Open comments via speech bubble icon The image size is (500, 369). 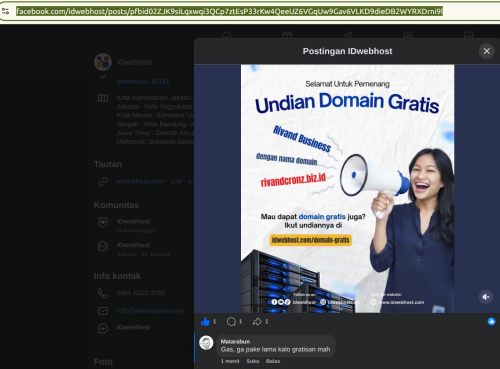tap(231, 322)
